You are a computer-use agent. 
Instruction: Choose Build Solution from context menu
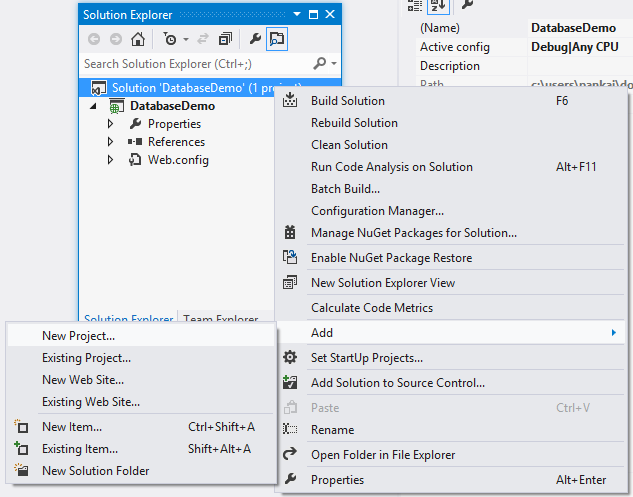coord(451,101)
